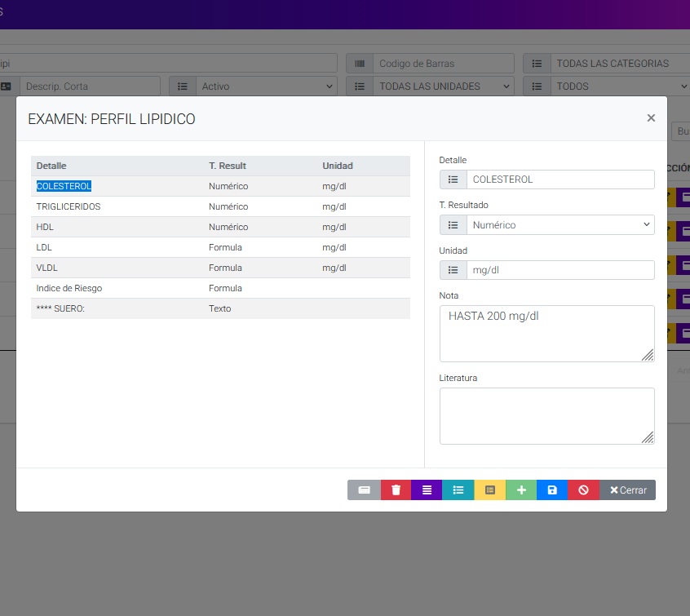Click the teal bulleted list icon button
Viewport: 690px width, 616px height.
[458, 490]
